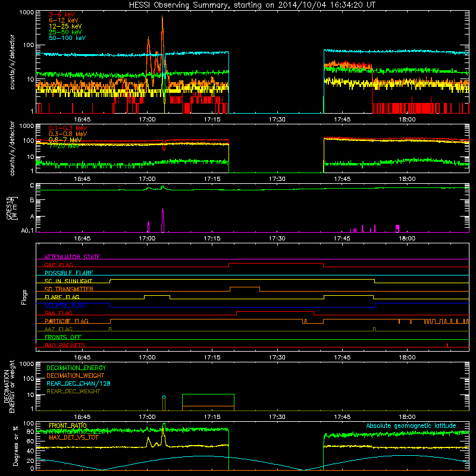The image size is (476, 476).
Task: Click the 0.8-7 MeV legend label
Action: pos(65,140)
